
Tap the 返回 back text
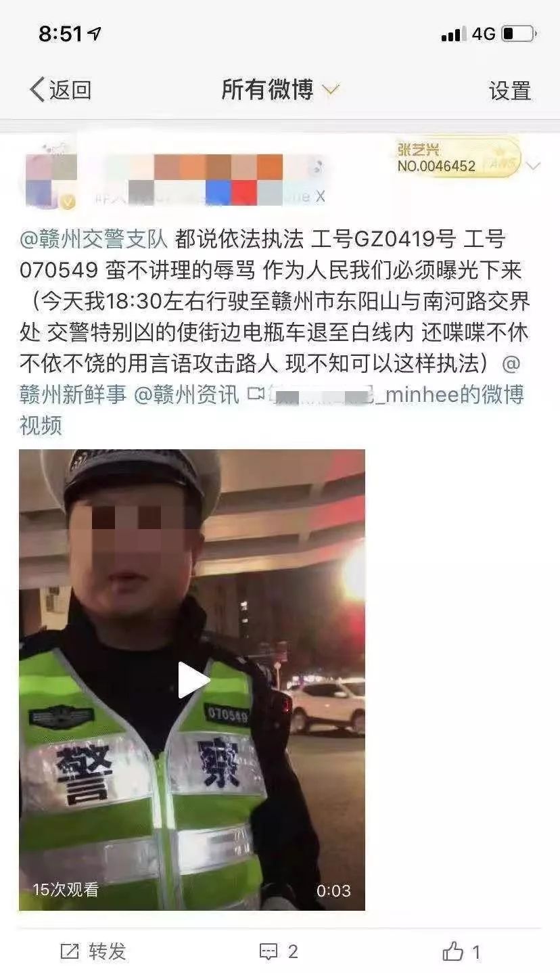[x=70, y=90]
